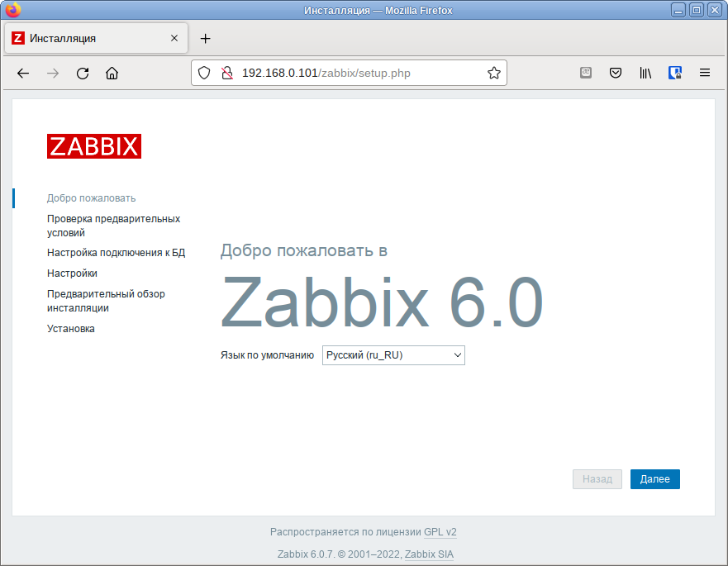Viewport: 728px width, 566px height.
Task: Open tracking protection shield icon
Action: coord(204,73)
